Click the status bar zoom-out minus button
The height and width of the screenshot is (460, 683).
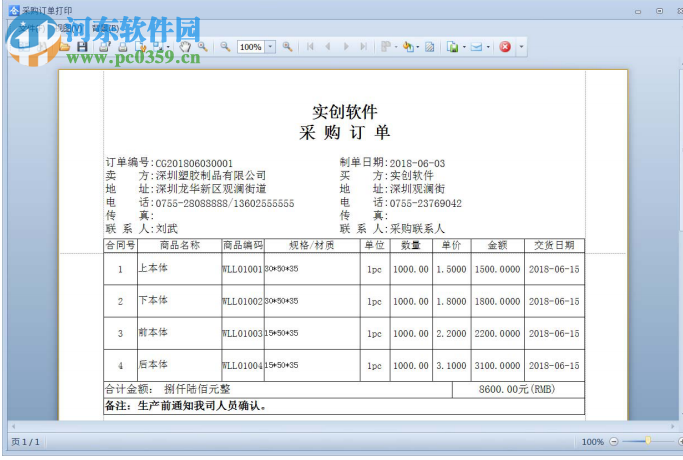coord(614,442)
